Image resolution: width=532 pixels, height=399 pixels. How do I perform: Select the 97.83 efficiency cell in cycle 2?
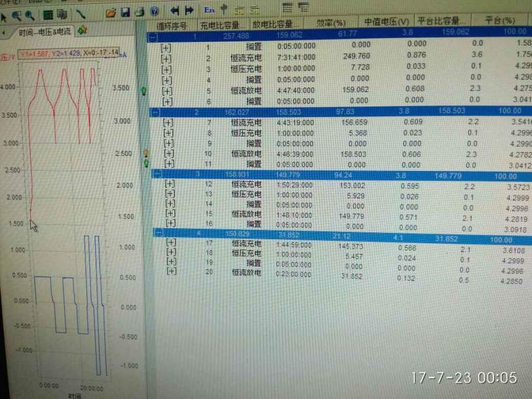pos(345,111)
